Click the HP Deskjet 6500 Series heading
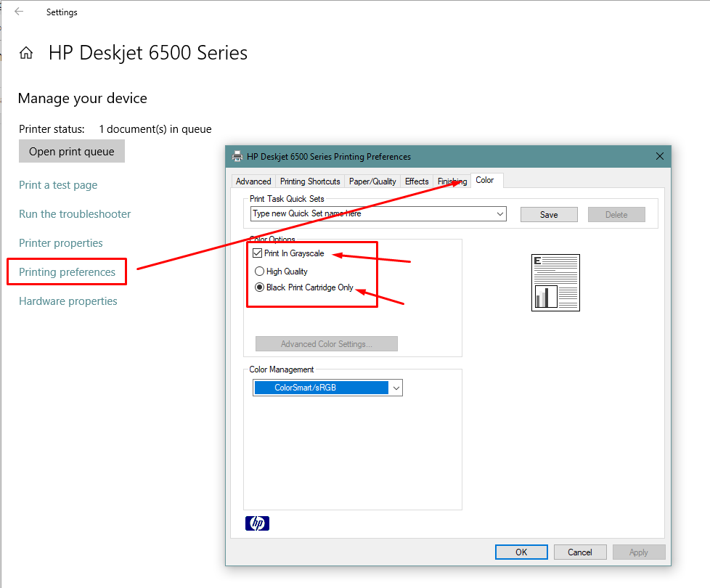The image size is (710, 588). [147, 53]
